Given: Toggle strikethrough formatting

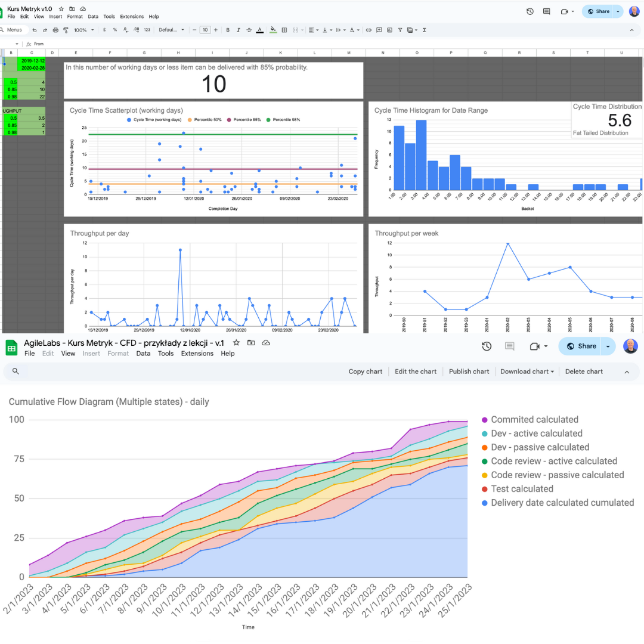Looking at the screenshot, I should (249, 30).
